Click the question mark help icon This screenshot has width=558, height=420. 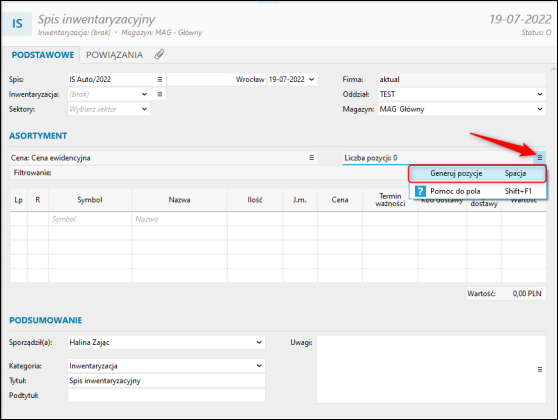(x=420, y=191)
